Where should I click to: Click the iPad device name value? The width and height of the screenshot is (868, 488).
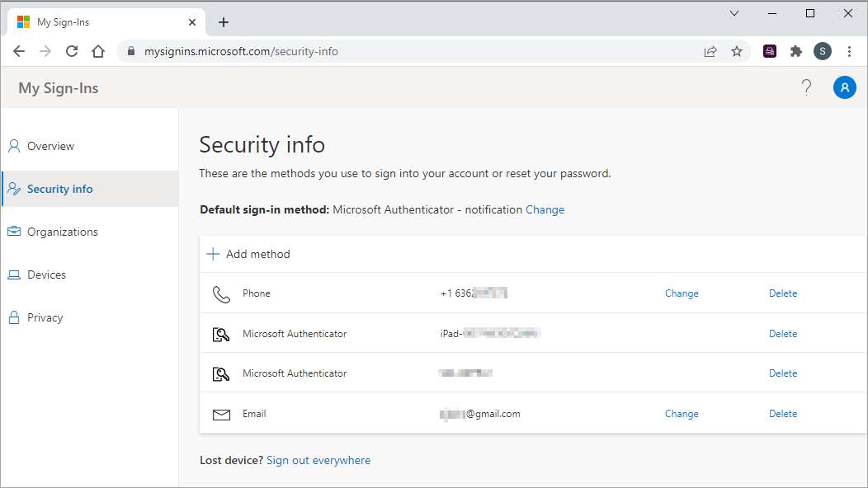(x=490, y=334)
